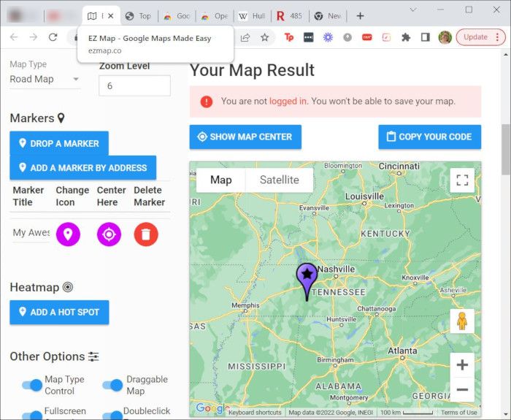Toggle the Map Type Control switch
Viewport: 511px width, 420px height.
[32, 385]
